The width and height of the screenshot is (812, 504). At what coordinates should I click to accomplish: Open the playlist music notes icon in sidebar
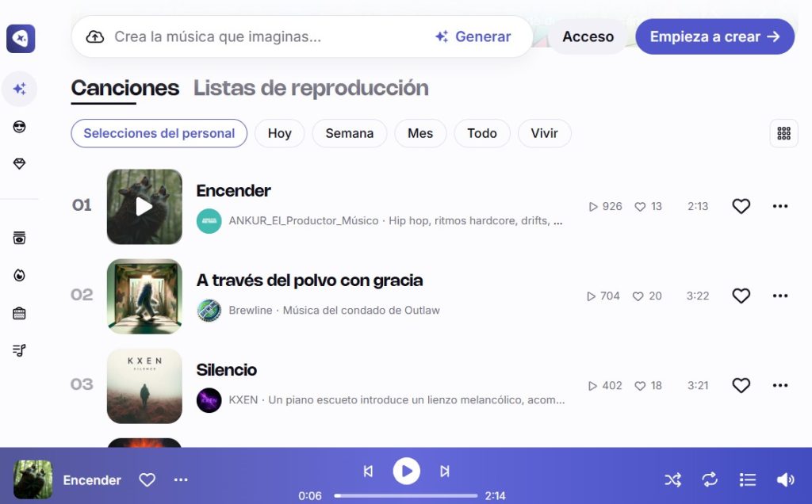click(20, 349)
